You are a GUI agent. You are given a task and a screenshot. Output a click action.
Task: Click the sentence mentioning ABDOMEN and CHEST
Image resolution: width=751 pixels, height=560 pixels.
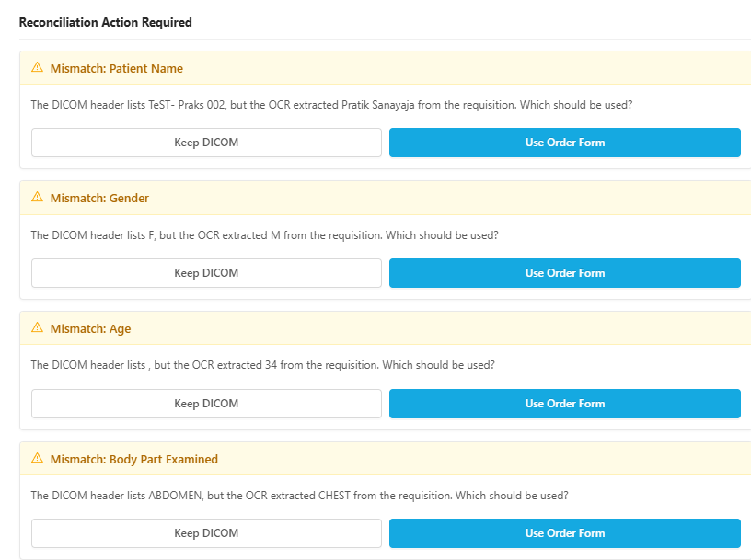coord(299,496)
